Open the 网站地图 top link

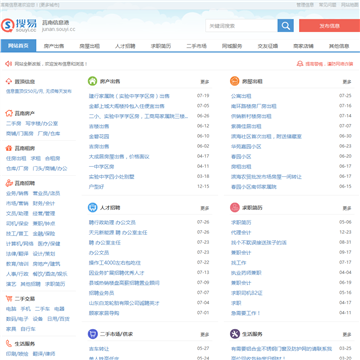point(349,5)
